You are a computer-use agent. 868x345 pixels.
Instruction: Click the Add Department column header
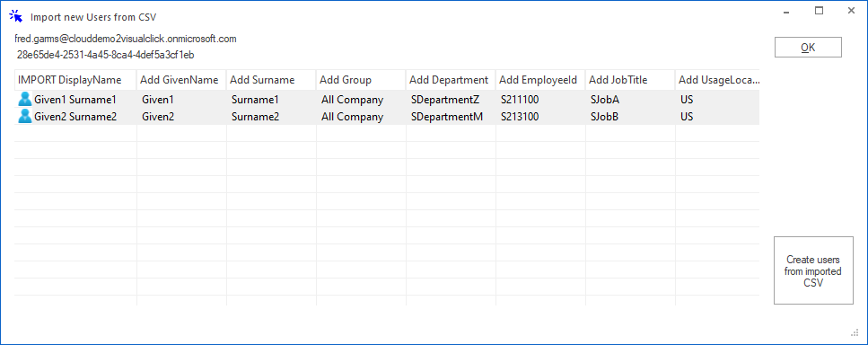tap(451, 80)
